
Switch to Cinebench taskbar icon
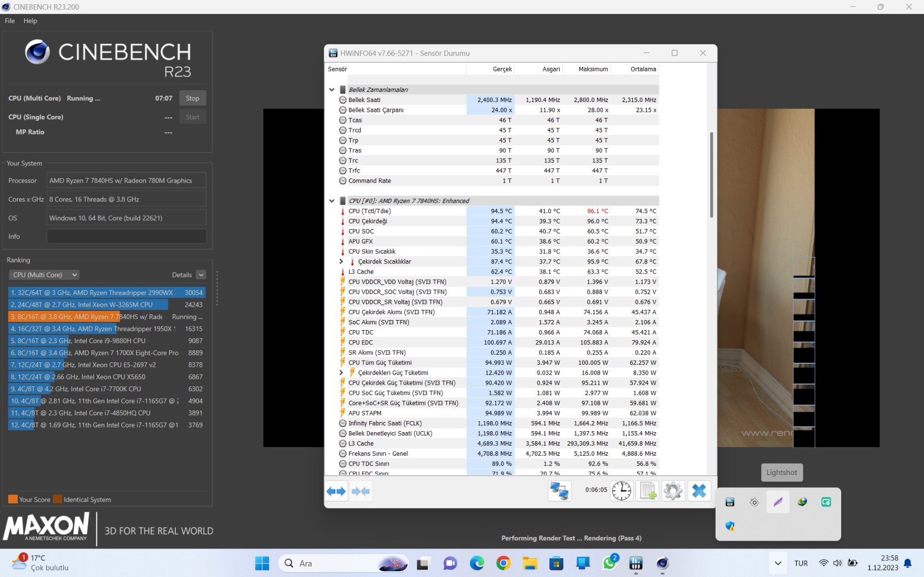(x=663, y=563)
